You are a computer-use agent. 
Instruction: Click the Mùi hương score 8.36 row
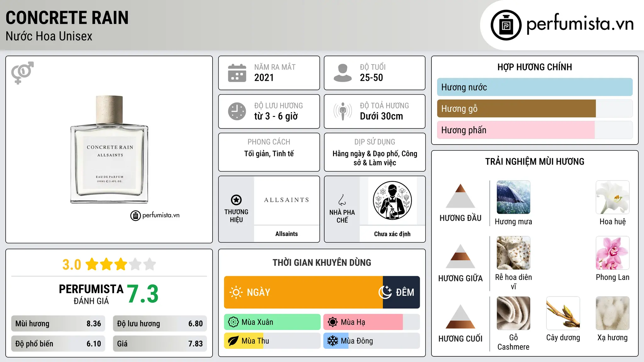point(58,323)
